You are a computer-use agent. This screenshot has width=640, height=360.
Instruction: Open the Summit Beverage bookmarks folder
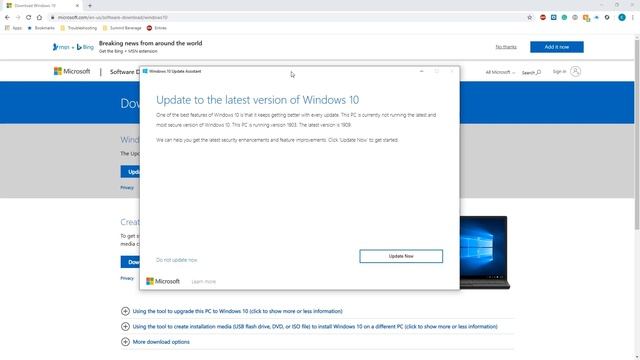pos(122,28)
